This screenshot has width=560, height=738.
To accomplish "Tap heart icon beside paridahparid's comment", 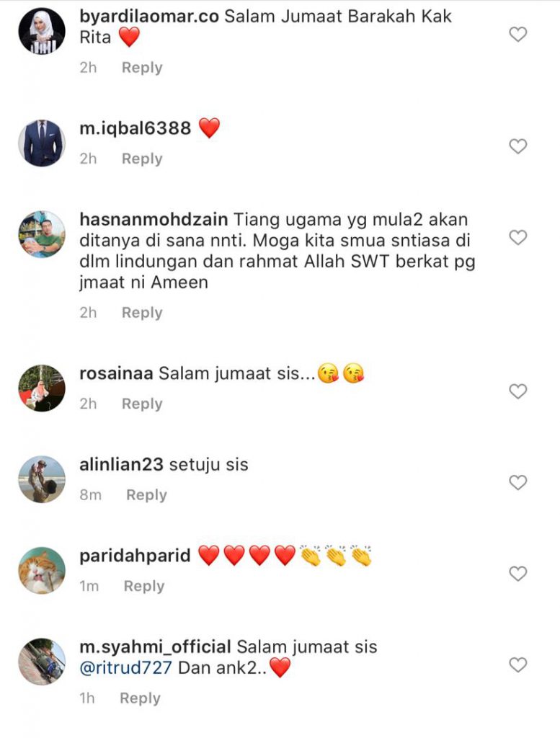I will coord(518,574).
